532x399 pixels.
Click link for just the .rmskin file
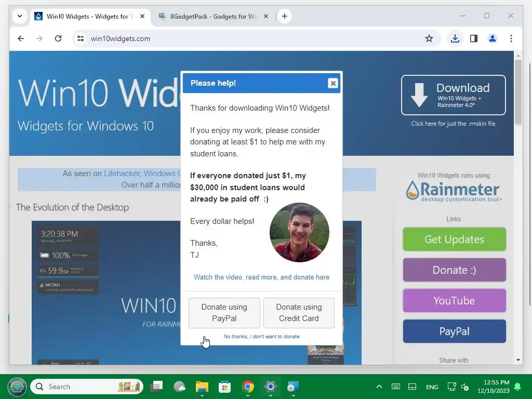[x=453, y=124]
